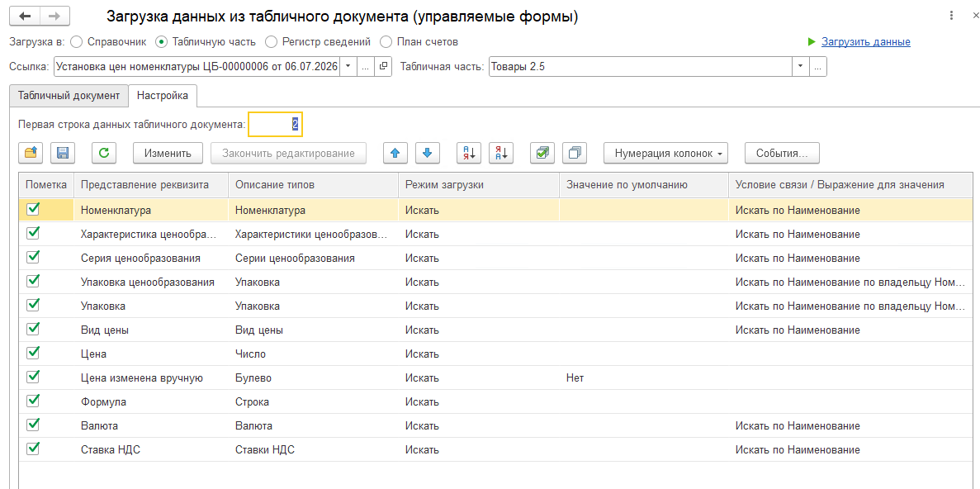Select the Ставки НДС type cell
Screen dimensions: 980x489
pos(314,449)
